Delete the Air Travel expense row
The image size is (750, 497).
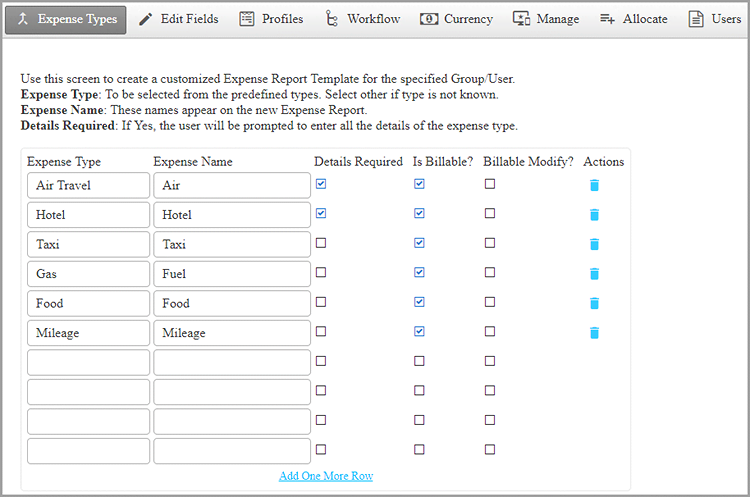coord(594,185)
